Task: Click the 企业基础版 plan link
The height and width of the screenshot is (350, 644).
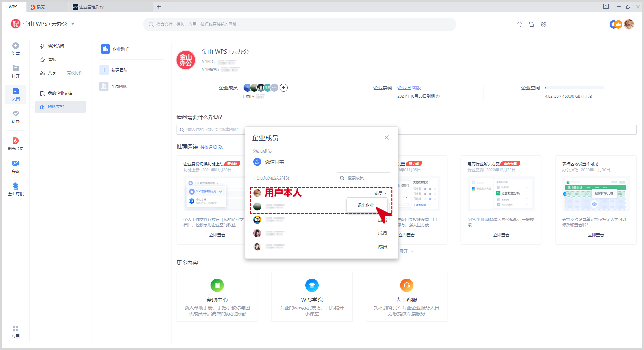Action: [409, 88]
